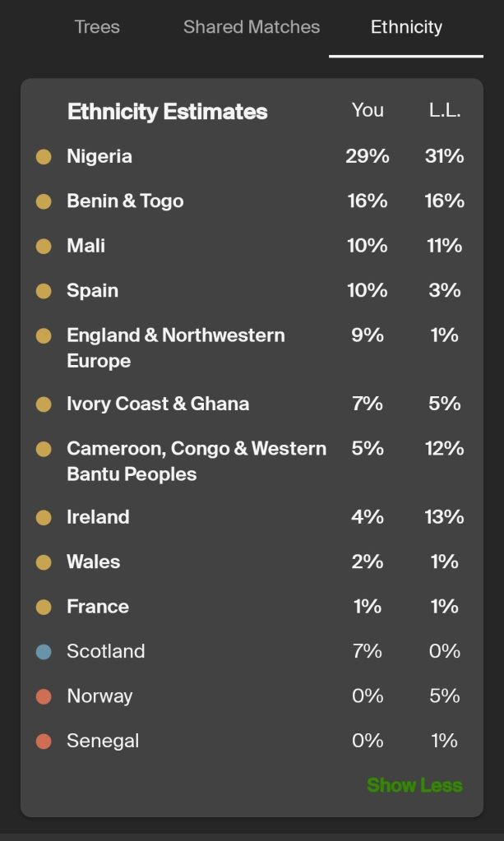504x841 pixels.
Task: Click the yellow dot beside Nigeria
Action: click(44, 156)
